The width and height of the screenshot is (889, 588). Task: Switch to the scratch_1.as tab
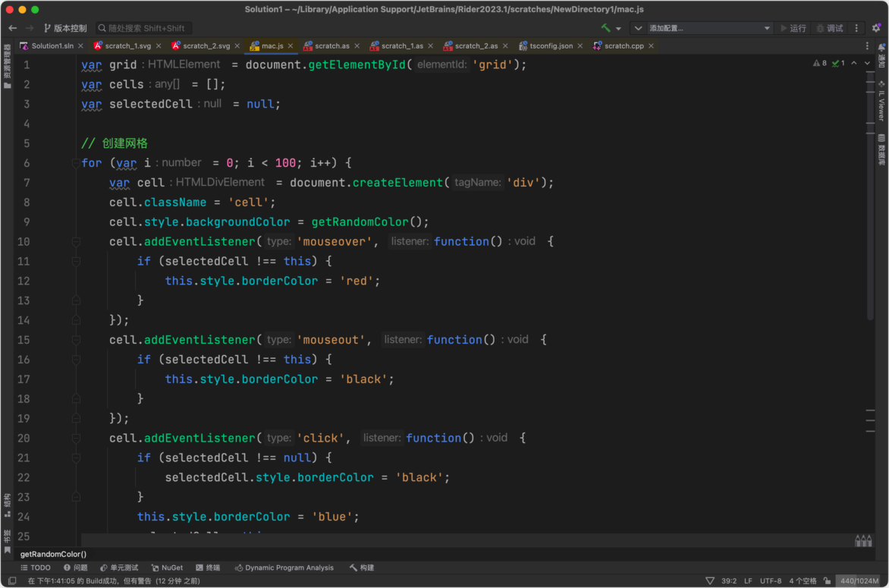coord(402,46)
